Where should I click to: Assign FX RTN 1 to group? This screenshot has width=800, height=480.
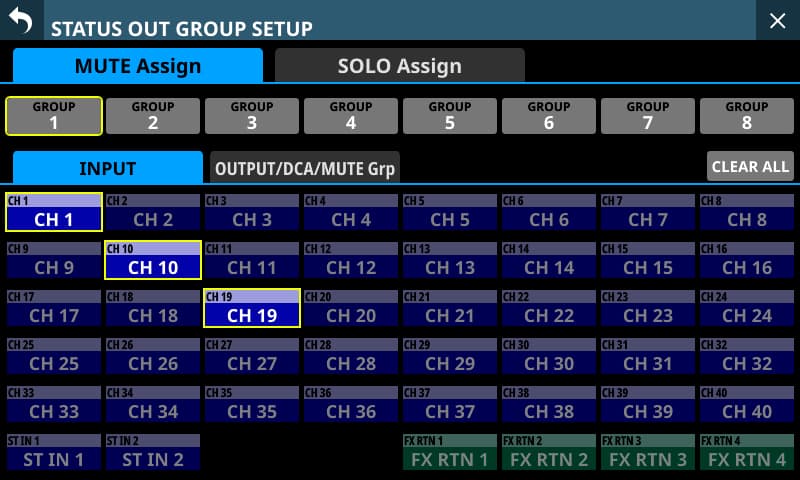(450, 453)
